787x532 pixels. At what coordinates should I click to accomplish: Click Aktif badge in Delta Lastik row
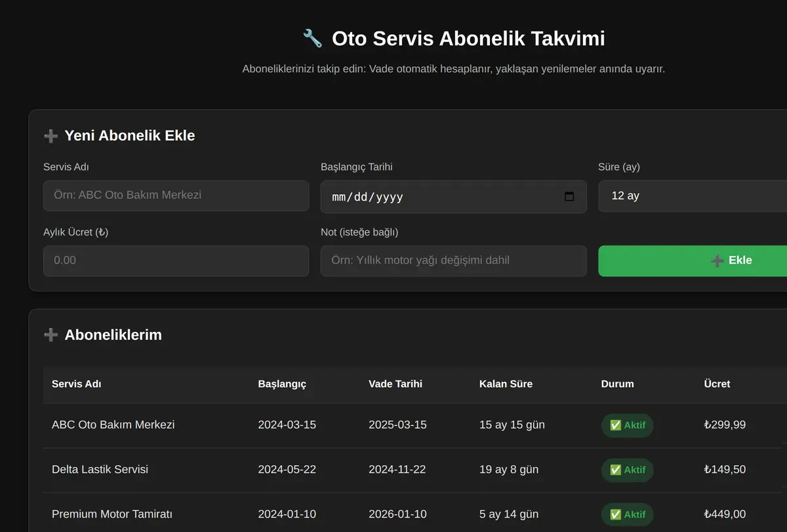click(628, 470)
